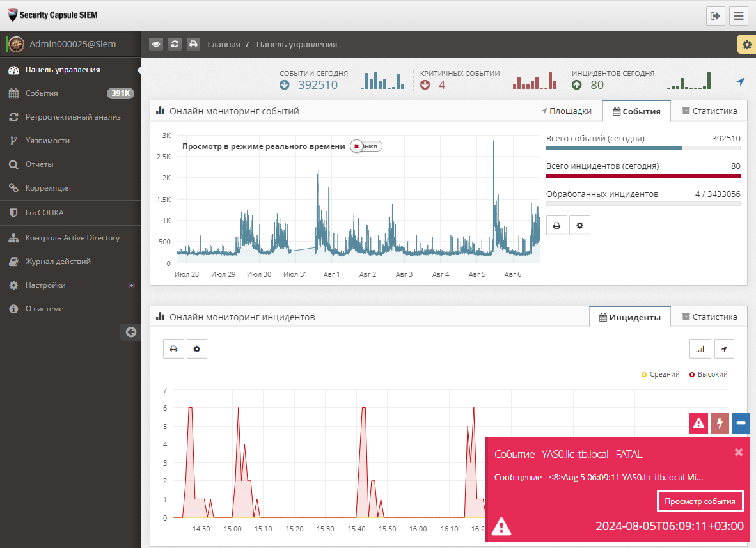
Task: Expand the 'Настройки' sidebar submenu
Action: point(131,285)
